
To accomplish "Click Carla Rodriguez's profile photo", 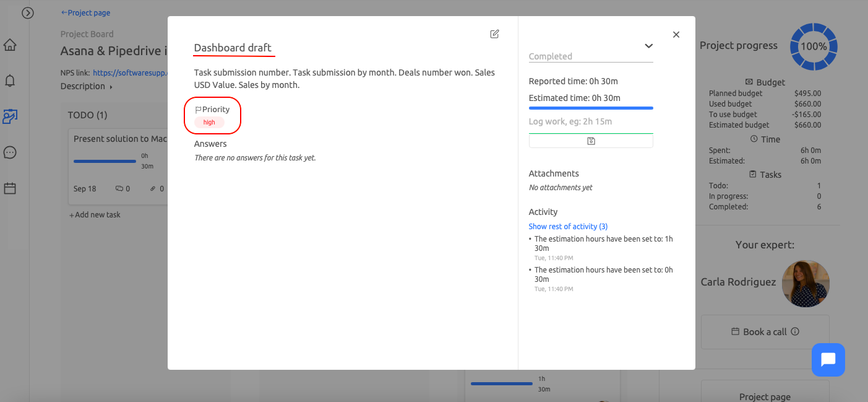I will pos(806,283).
